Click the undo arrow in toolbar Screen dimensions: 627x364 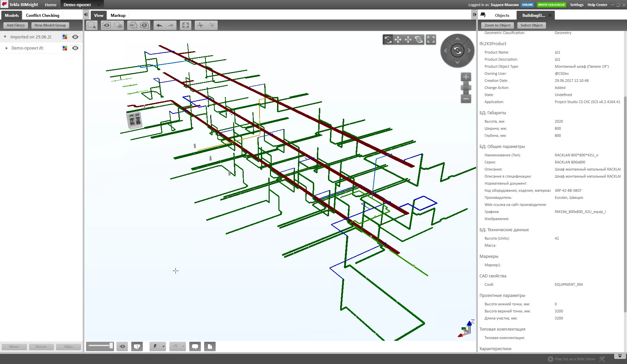[x=159, y=25]
